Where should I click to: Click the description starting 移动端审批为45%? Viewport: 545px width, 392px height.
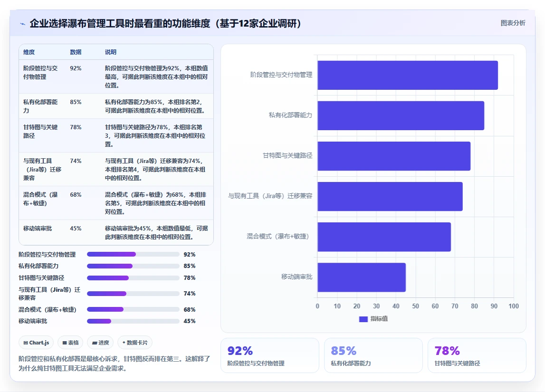point(156,232)
